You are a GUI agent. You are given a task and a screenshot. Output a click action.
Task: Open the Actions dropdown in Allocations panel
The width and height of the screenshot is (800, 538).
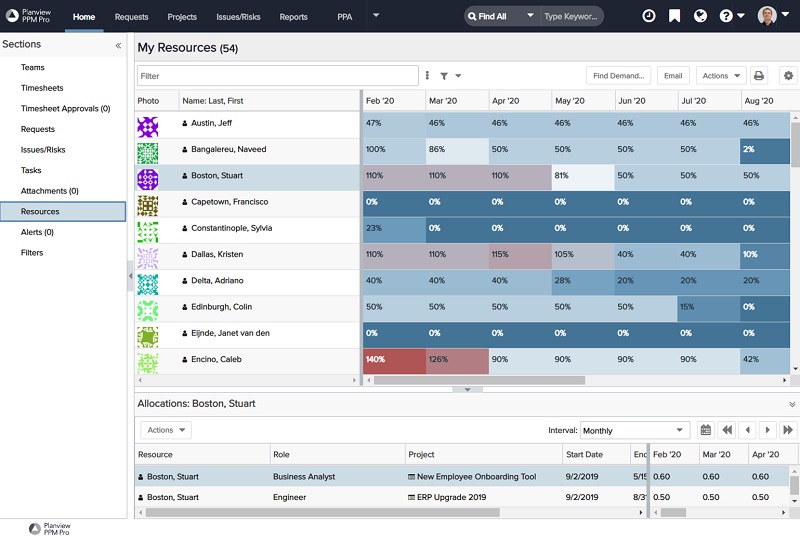(x=166, y=430)
